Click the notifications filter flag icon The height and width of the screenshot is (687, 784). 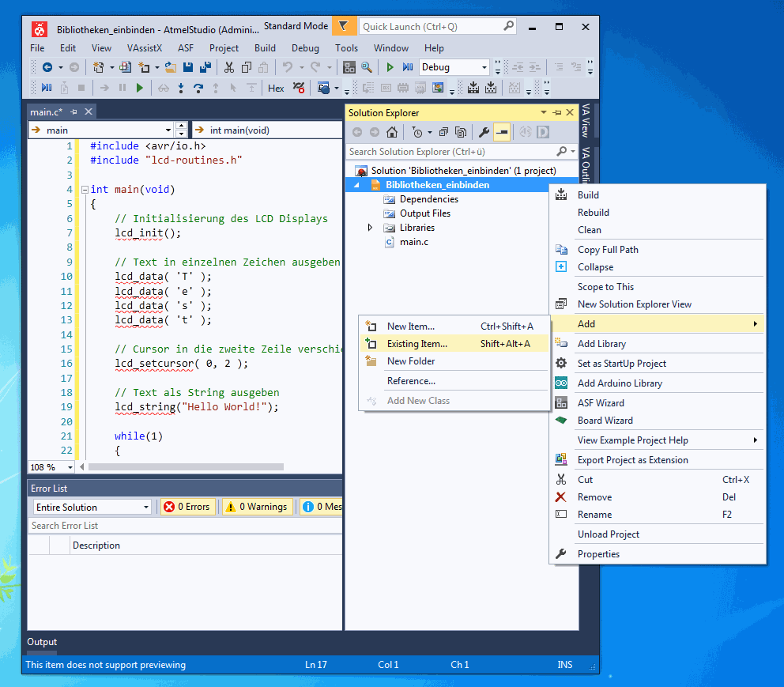coord(342,26)
